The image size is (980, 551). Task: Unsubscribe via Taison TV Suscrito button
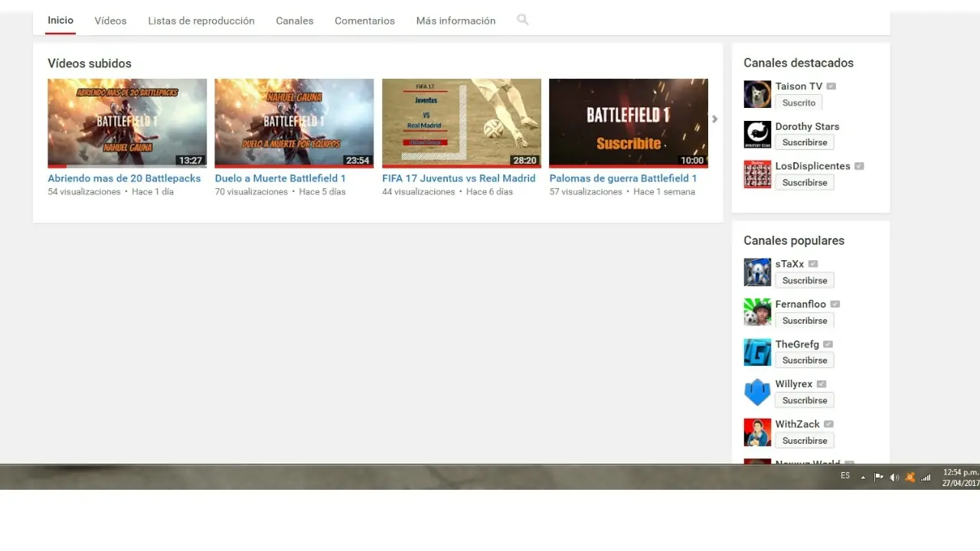click(799, 103)
